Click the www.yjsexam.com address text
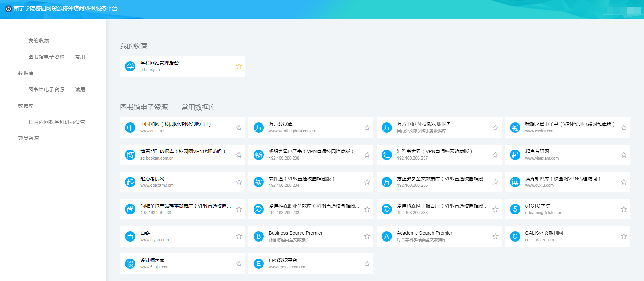644x281 pixels. pos(542,158)
